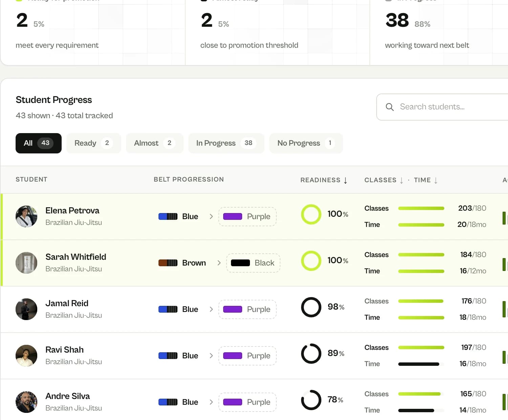Click Ravi Shah's Time progress bar
The image size is (508, 420).
click(x=421, y=364)
